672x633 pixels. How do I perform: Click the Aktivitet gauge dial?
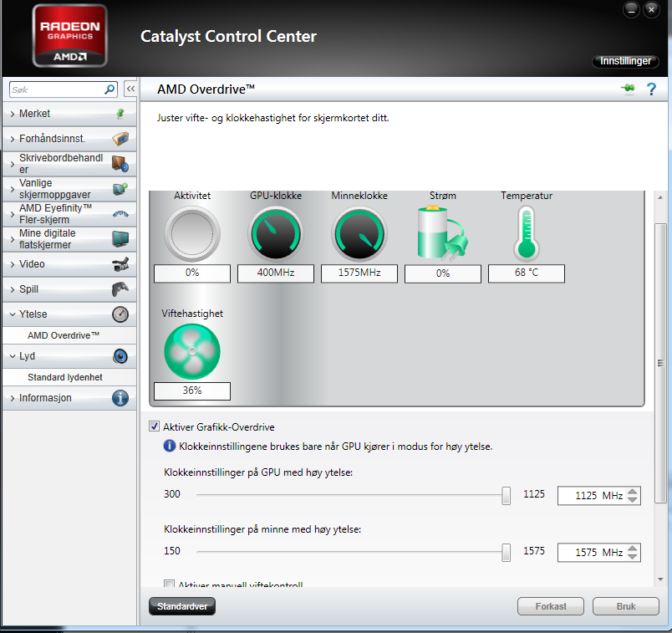192,234
